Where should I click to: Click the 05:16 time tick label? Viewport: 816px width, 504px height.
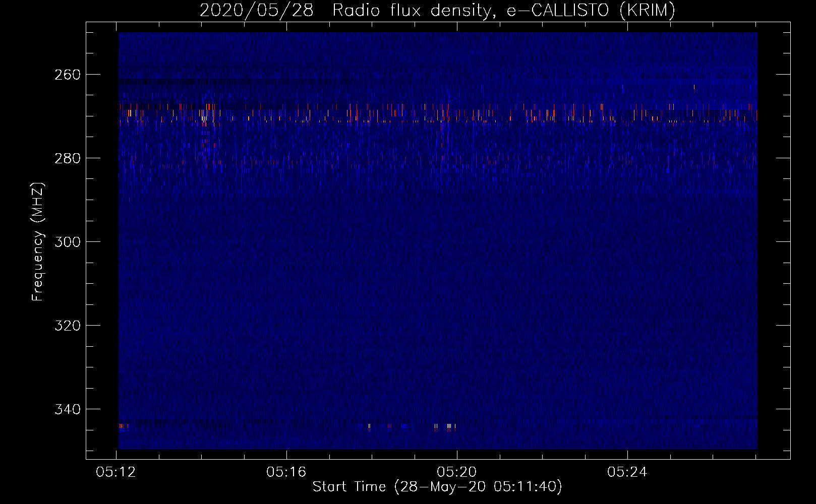[286, 472]
